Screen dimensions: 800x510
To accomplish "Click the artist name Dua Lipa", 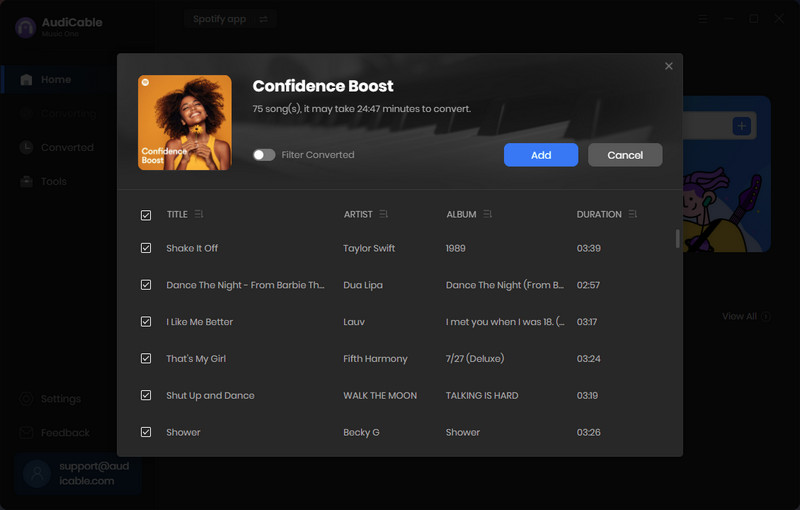I will (363, 285).
